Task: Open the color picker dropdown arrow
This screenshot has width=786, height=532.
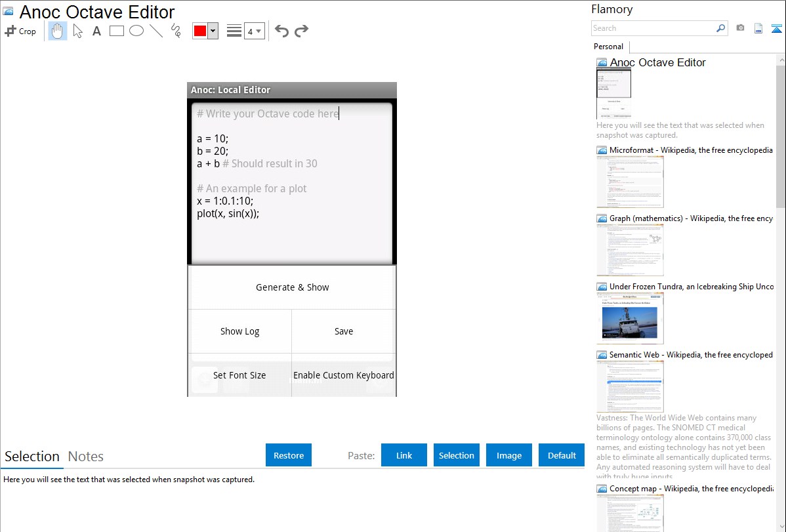Action: (x=213, y=31)
